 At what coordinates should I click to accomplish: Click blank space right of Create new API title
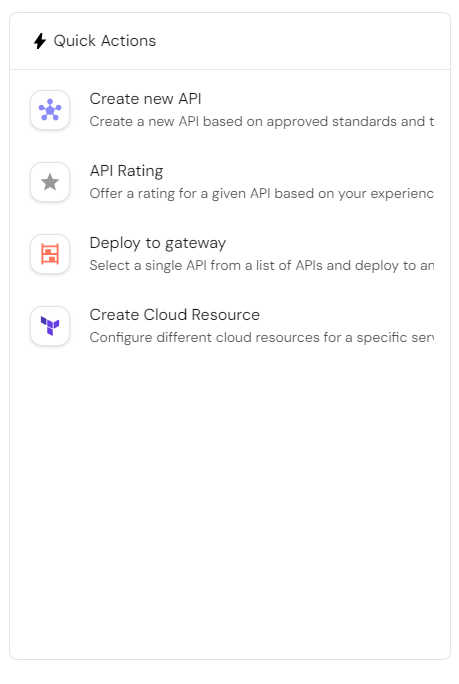click(x=319, y=99)
